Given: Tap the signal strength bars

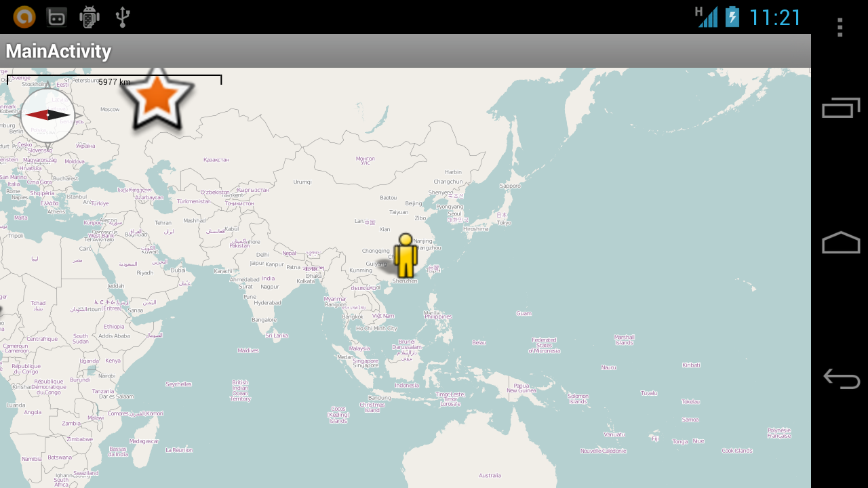Looking at the screenshot, I should (709, 17).
